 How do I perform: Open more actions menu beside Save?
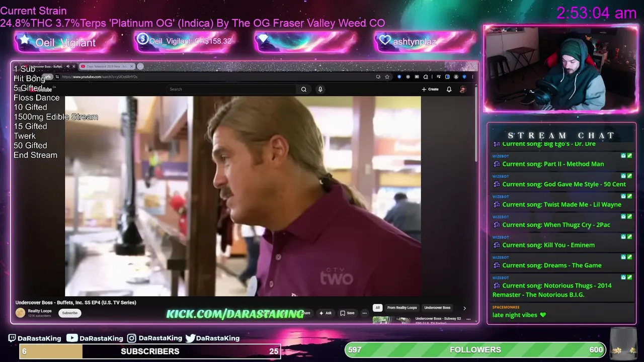[x=364, y=313]
